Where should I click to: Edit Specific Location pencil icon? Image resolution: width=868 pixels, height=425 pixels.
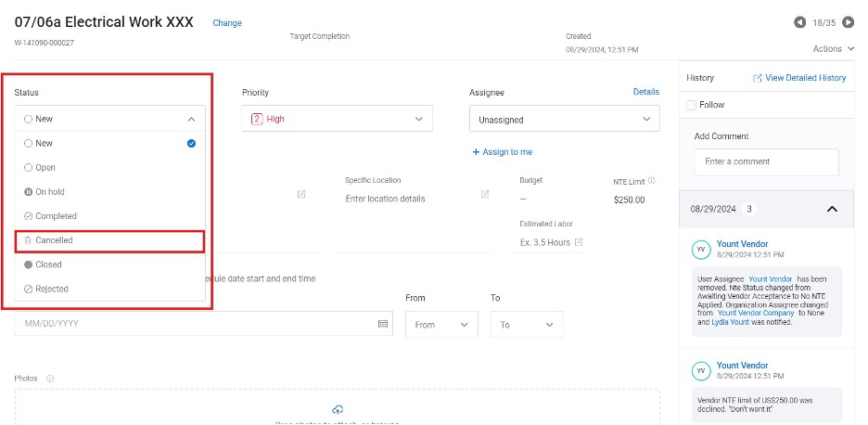coord(485,194)
